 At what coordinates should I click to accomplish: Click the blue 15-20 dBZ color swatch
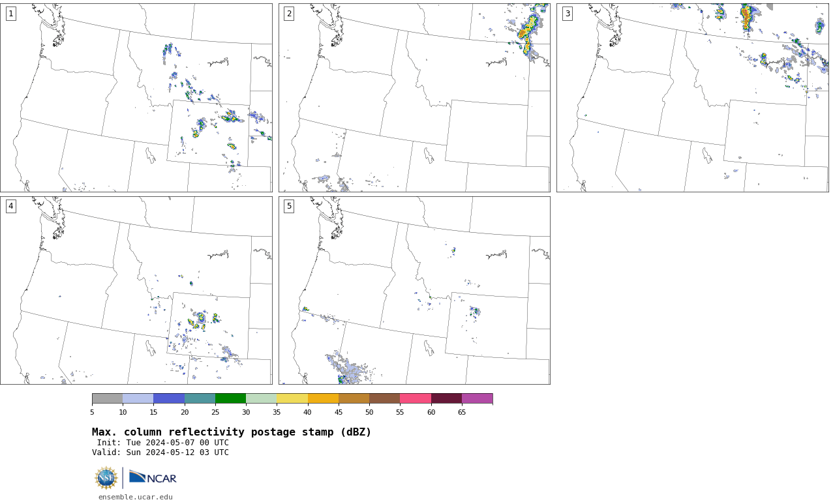169,398
